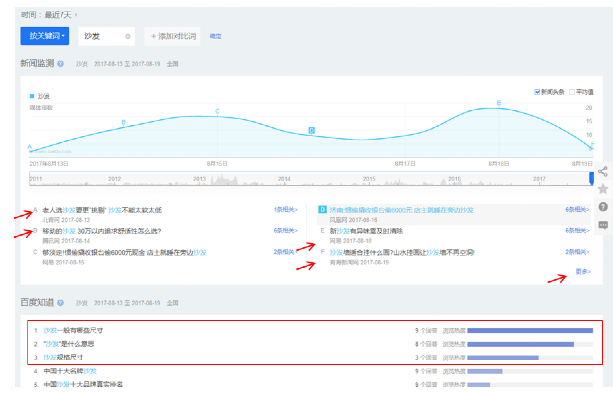Image resolution: width=613 pixels, height=393 pixels.
Task: Click the 添加对比词 button
Action: [172, 36]
